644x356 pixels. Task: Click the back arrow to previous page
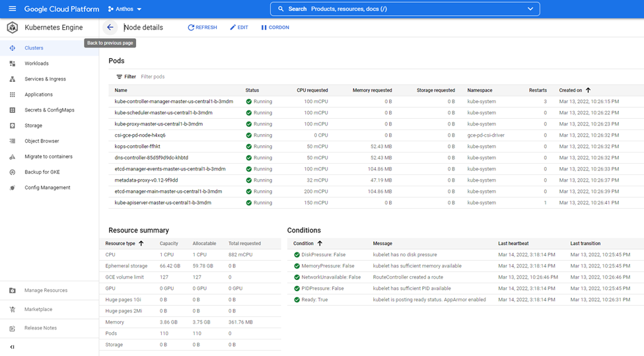coord(110,28)
